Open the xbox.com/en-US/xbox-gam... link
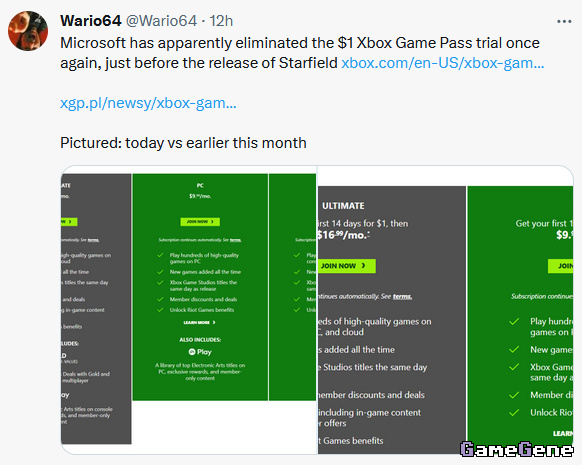 (x=442, y=63)
